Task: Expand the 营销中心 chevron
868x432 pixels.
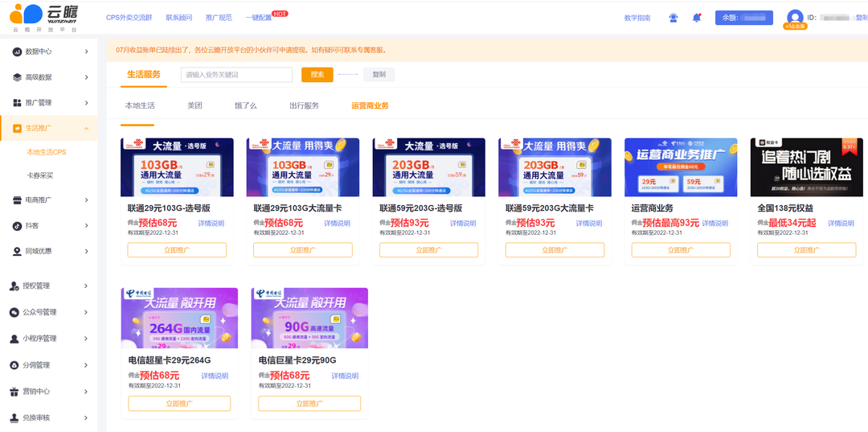Action: (x=86, y=391)
